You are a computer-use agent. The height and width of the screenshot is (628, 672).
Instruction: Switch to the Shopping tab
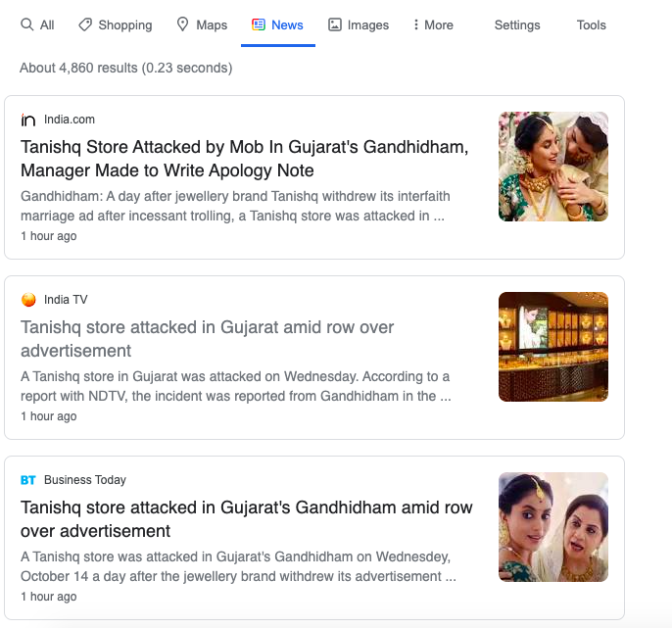pos(116,24)
